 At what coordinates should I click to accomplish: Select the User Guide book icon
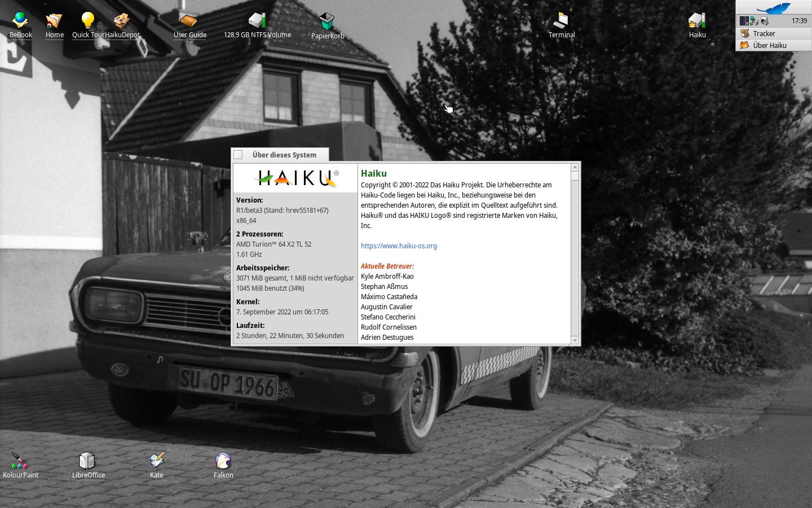click(x=189, y=21)
